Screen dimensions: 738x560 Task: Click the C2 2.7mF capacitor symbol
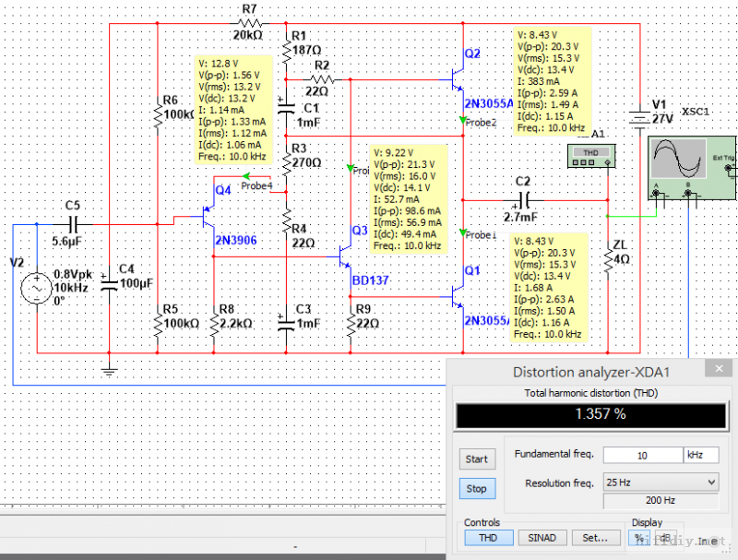click(523, 199)
